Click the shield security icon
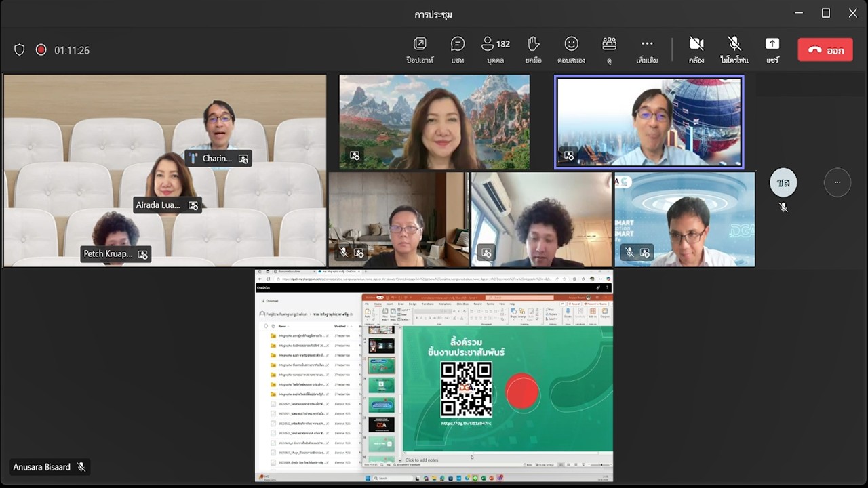 click(x=20, y=50)
